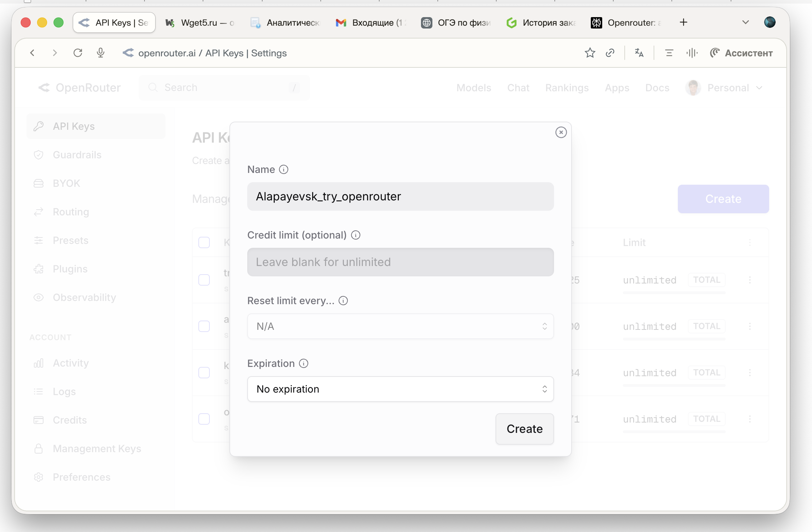812x532 pixels.
Task: Click Create button in the dialog
Action: point(524,429)
